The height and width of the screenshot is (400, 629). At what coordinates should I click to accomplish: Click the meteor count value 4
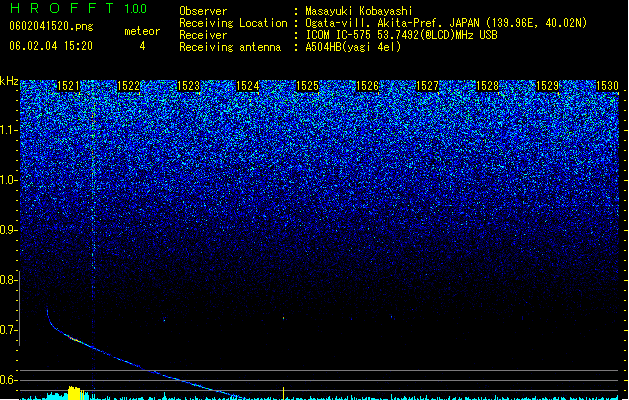[x=142, y=46]
